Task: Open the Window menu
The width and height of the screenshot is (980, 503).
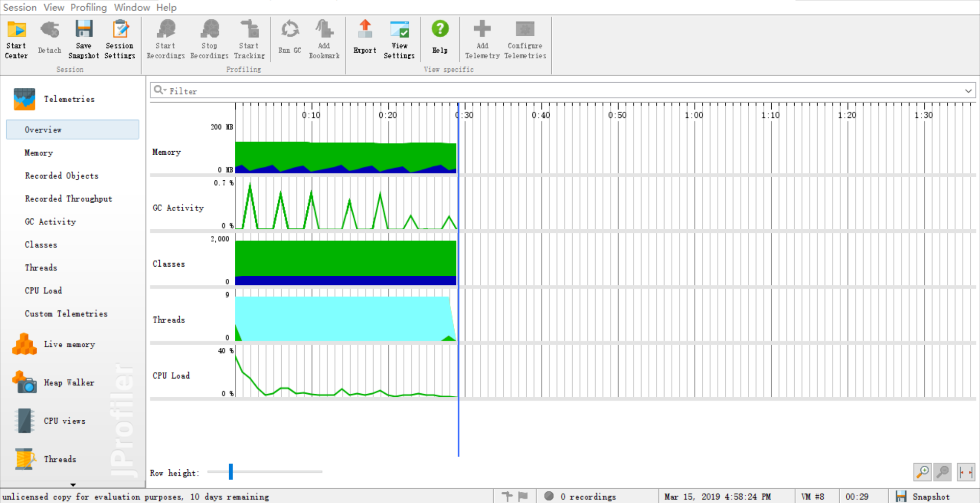Action: pyautogui.click(x=132, y=7)
